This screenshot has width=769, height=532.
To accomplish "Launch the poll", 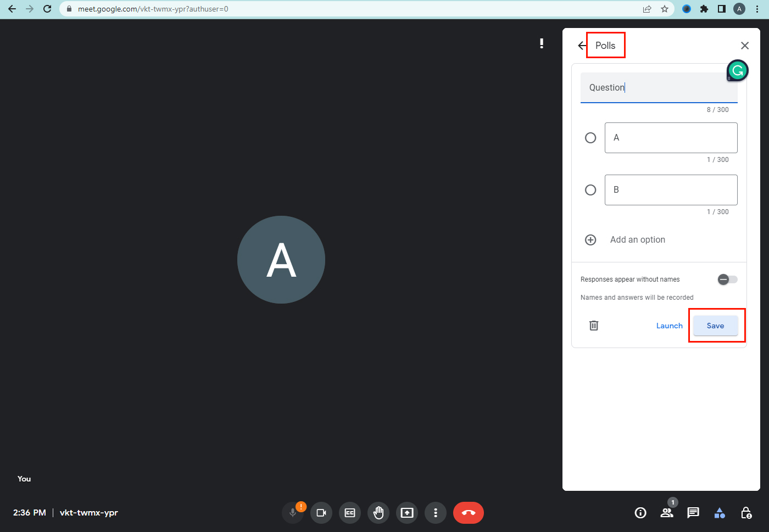I will (x=669, y=326).
